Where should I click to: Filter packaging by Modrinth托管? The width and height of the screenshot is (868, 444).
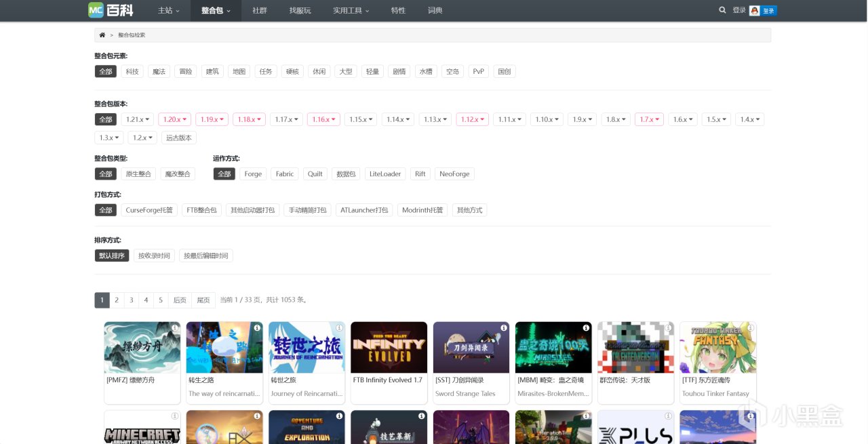422,210
